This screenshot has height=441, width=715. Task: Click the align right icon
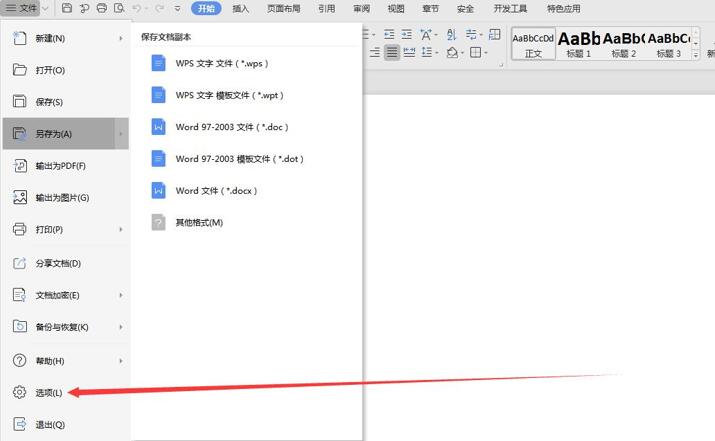coord(374,52)
